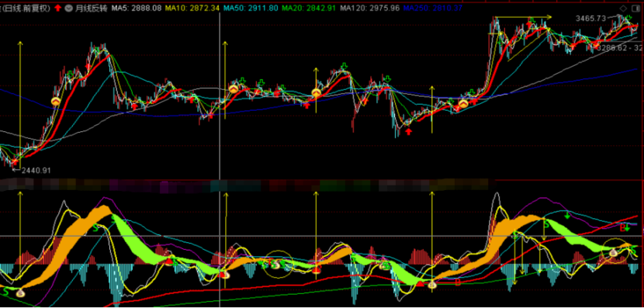Toggle the MA5 moving average label

pos(137,8)
